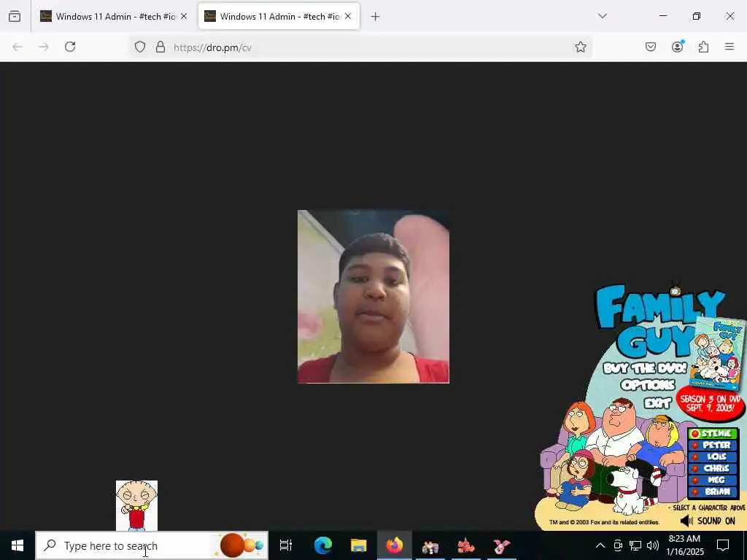Open the Family Guy group taskbar app
This screenshot has height=560, width=747.
click(430, 546)
